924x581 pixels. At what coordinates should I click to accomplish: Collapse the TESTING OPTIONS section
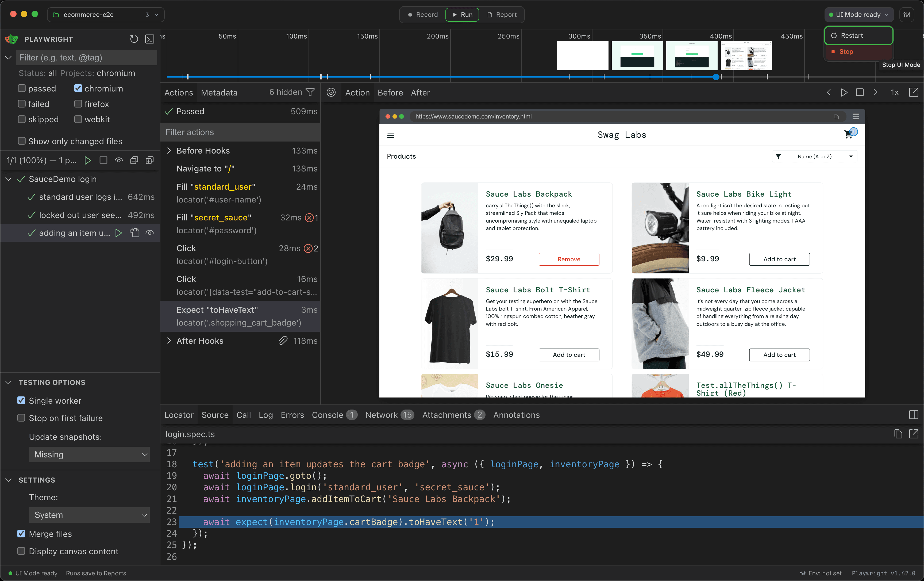click(x=8, y=383)
